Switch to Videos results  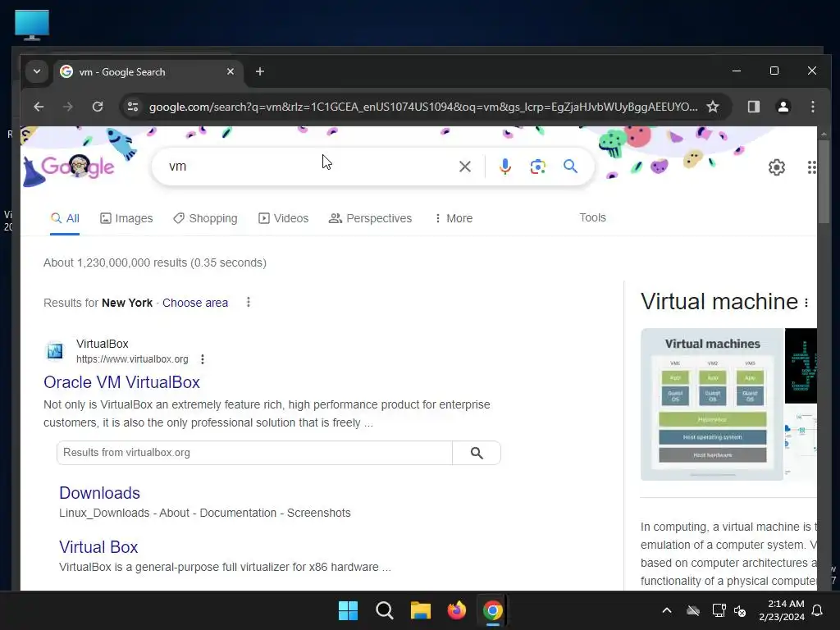coord(283,218)
